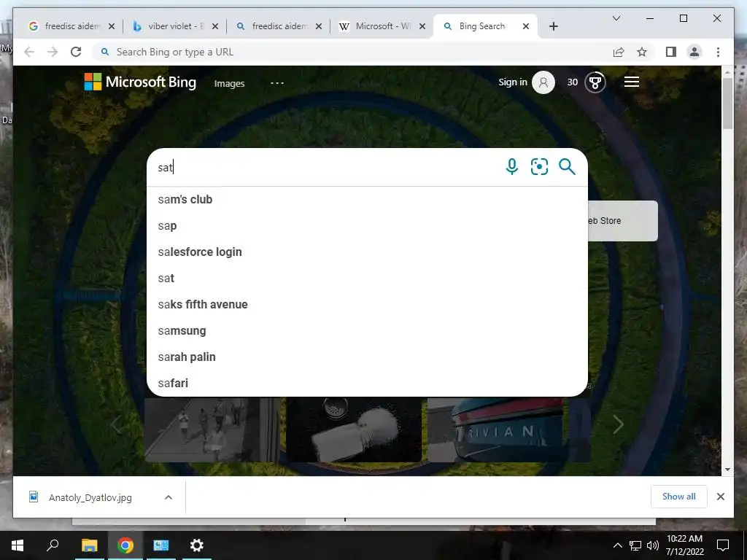747x560 pixels.
Task: Close the viber violet tab
Action: pyautogui.click(x=215, y=27)
